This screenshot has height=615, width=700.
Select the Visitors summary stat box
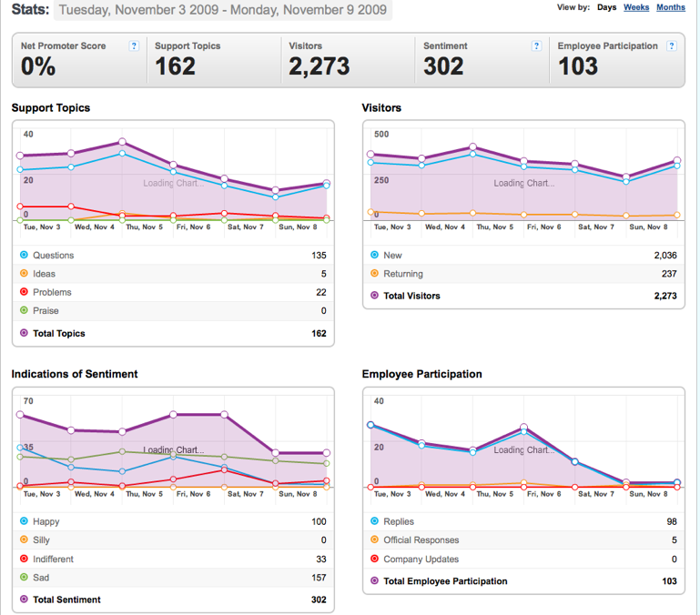click(x=349, y=60)
